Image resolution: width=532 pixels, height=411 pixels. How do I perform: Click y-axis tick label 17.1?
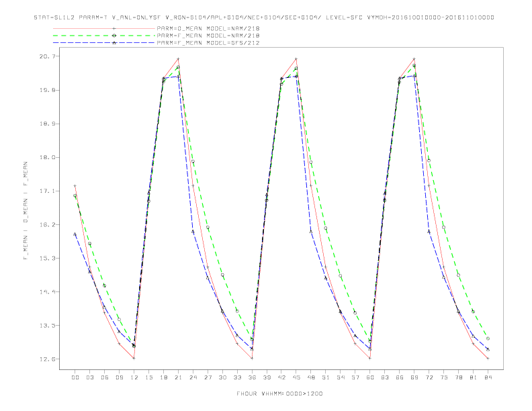tap(48, 191)
